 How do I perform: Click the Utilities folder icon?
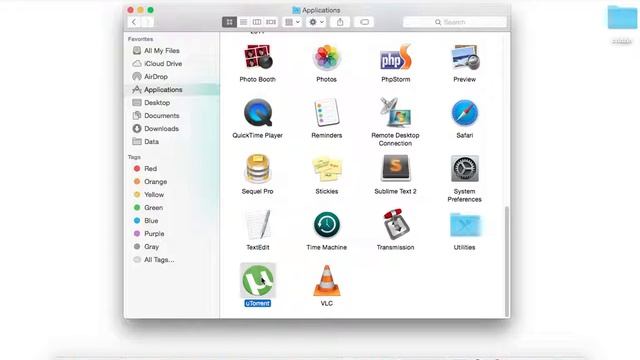pos(465,224)
